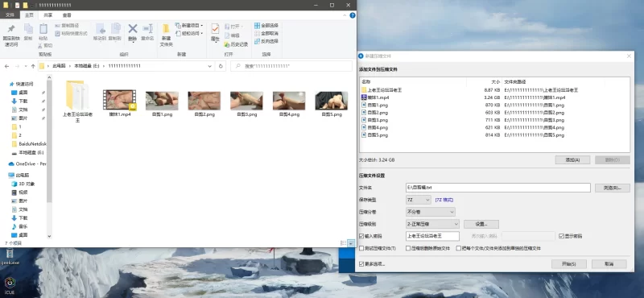The width and height of the screenshot is (644, 298).
Task: Select the mp4 file icon in the archive list
Action: [364, 97]
